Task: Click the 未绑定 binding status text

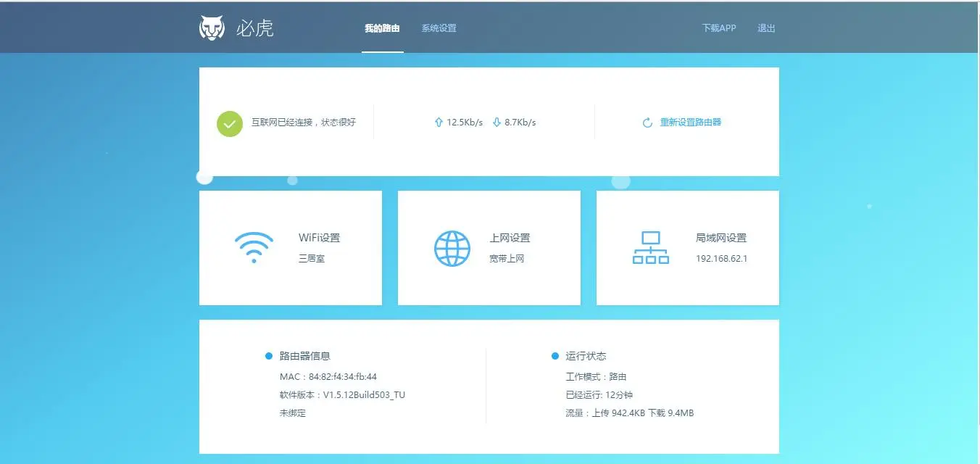Action: (293, 413)
